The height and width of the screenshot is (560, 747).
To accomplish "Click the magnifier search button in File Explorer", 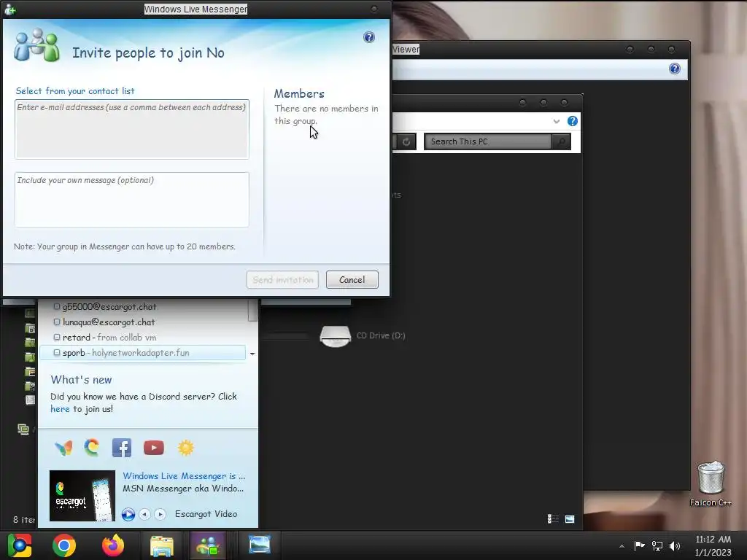I will click(561, 141).
